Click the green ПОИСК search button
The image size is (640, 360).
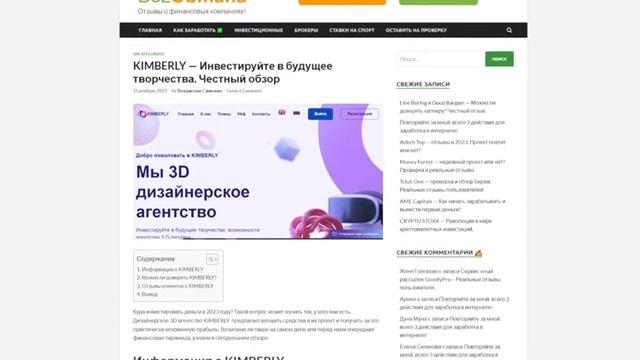tap(499, 59)
